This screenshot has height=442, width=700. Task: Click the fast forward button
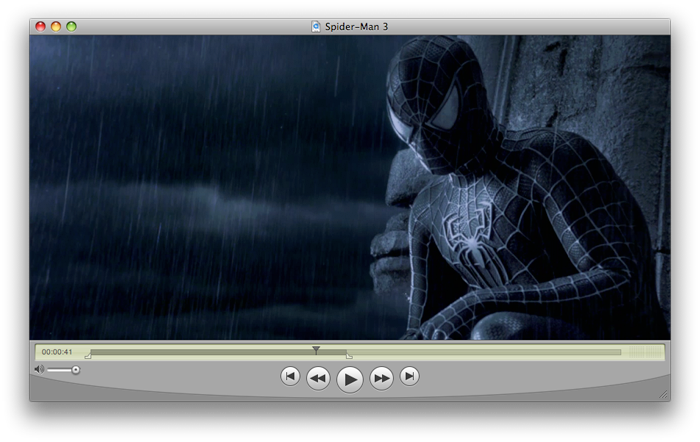click(381, 378)
